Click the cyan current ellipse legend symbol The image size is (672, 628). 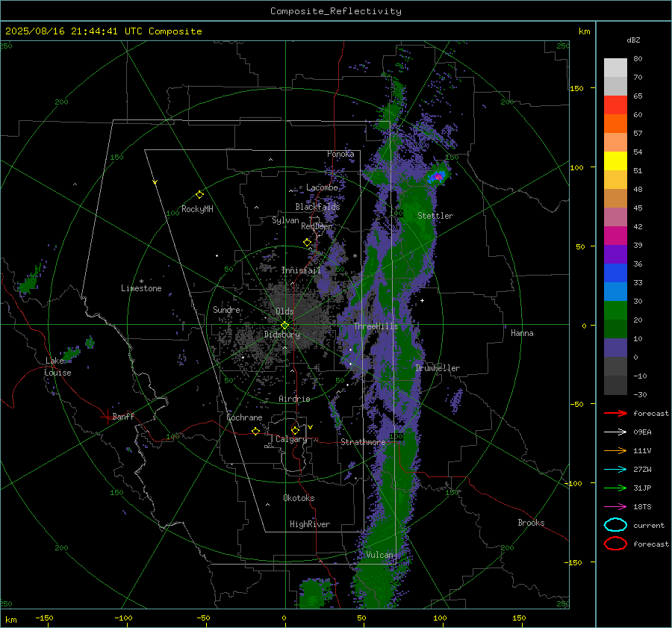pos(615,525)
